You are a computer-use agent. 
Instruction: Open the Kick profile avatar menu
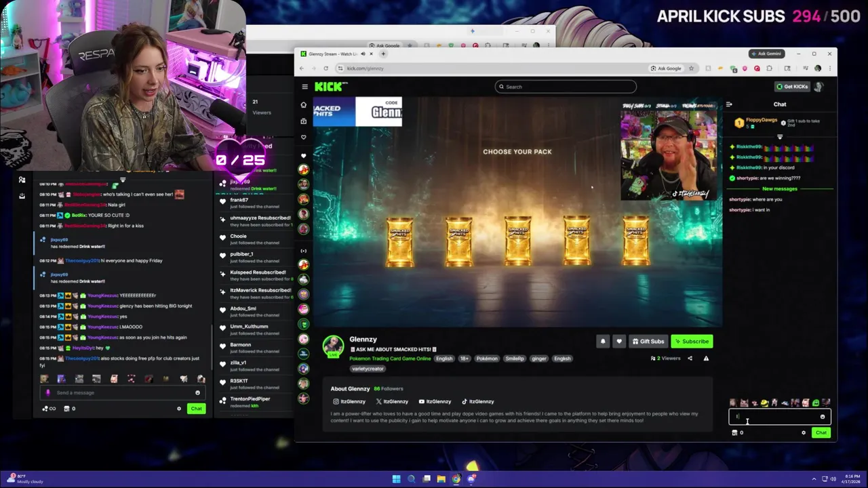tap(818, 87)
